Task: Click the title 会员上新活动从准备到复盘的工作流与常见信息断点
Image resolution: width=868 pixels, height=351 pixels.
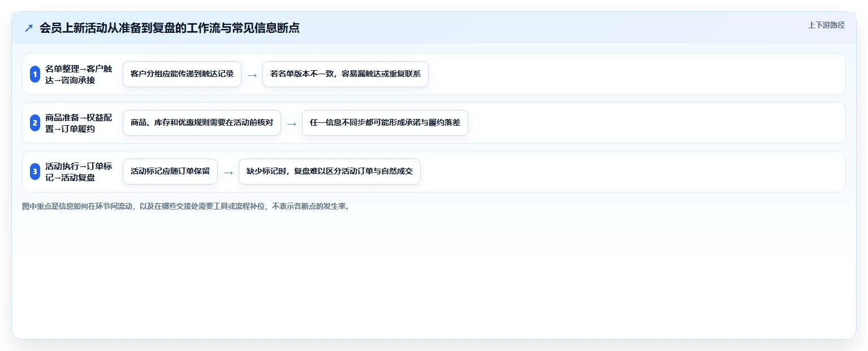Action: pos(170,28)
